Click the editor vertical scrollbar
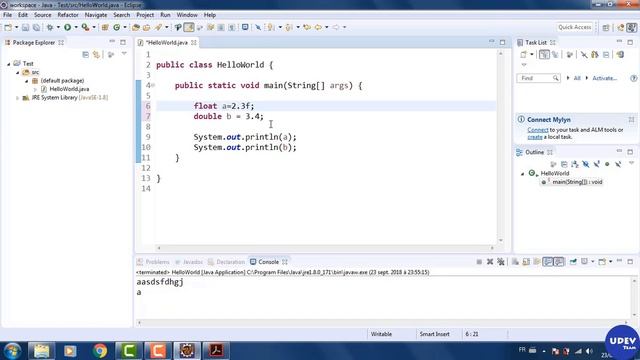 coord(500,147)
